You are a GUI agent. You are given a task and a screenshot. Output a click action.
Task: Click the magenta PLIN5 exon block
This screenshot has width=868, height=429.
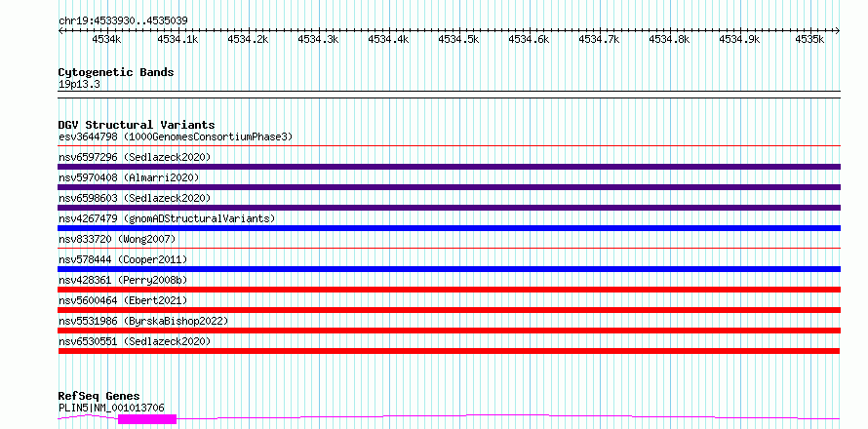coord(147,419)
